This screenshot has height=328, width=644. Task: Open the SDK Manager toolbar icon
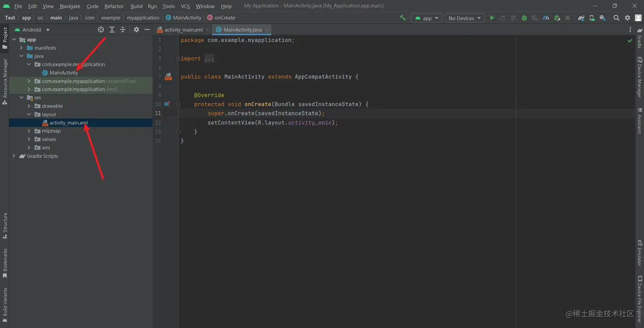click(x=602, y=18)
